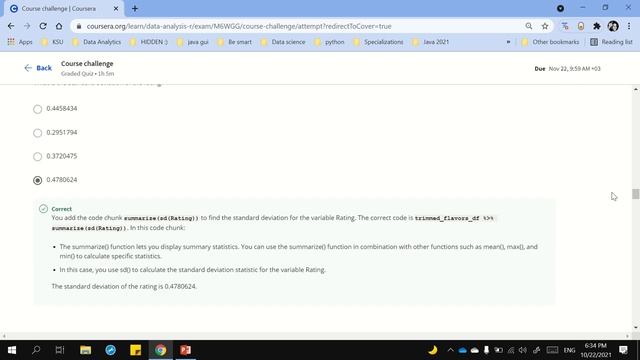Show hidden system tray icons

click(x=450, y=350)
